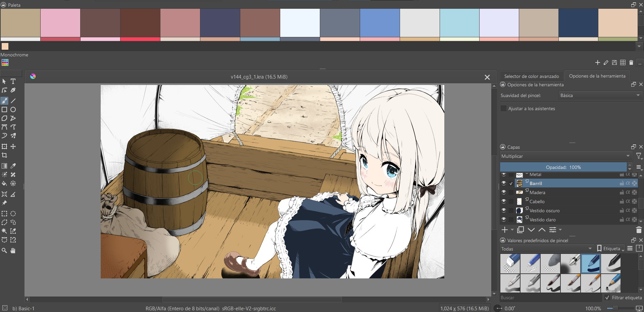Open the Multiplicar blending mode dropdown
The height and width of the screenshot is (312, 644).
[566, 156]
